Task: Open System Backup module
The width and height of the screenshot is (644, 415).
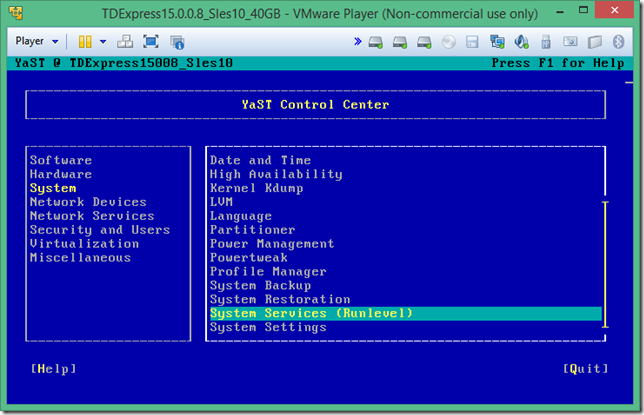Action: tap(260, 286)
